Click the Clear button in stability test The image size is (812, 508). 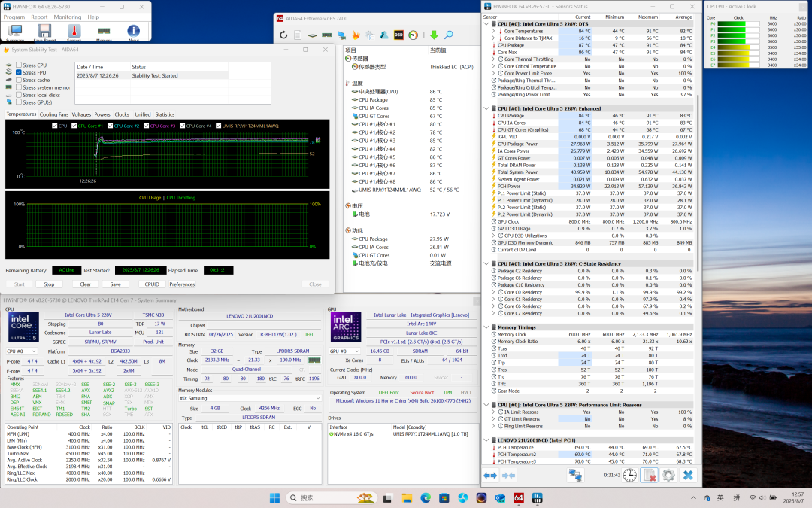tap(86, 284)
